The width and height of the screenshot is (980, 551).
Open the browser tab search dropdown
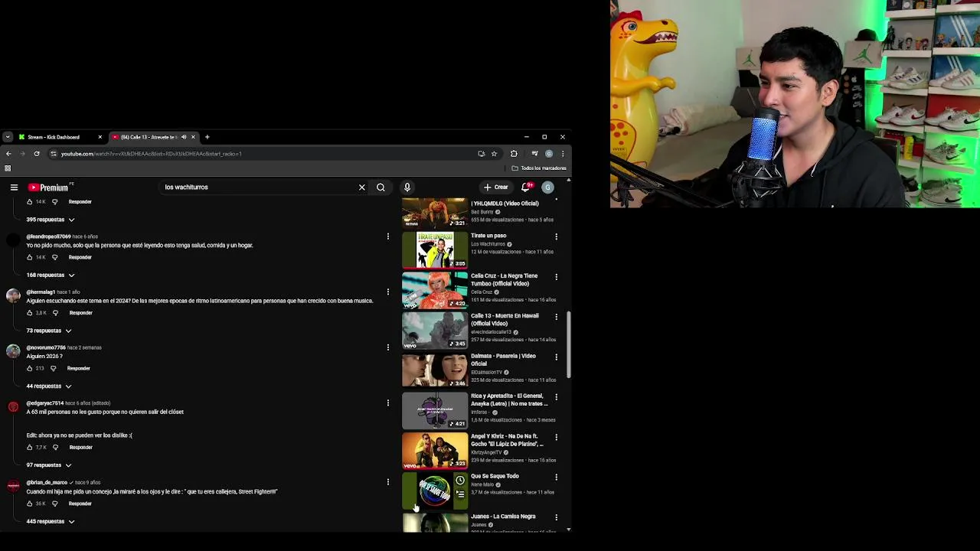8,137
